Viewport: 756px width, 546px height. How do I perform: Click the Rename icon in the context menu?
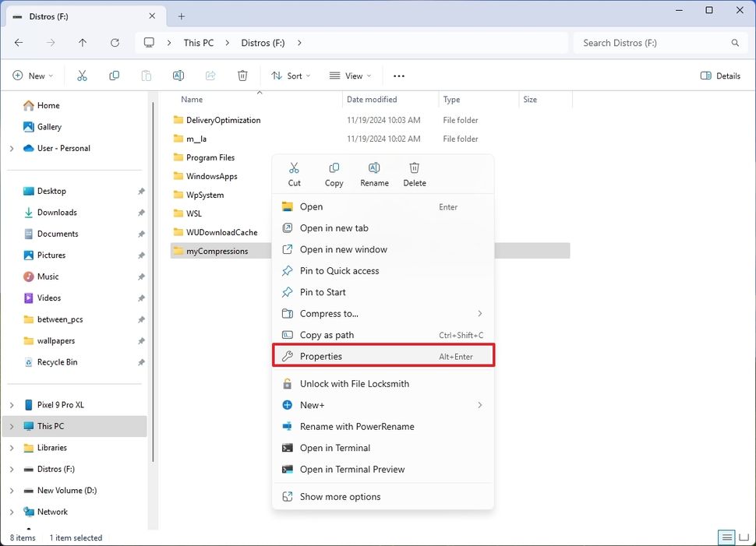coord(374,173)
